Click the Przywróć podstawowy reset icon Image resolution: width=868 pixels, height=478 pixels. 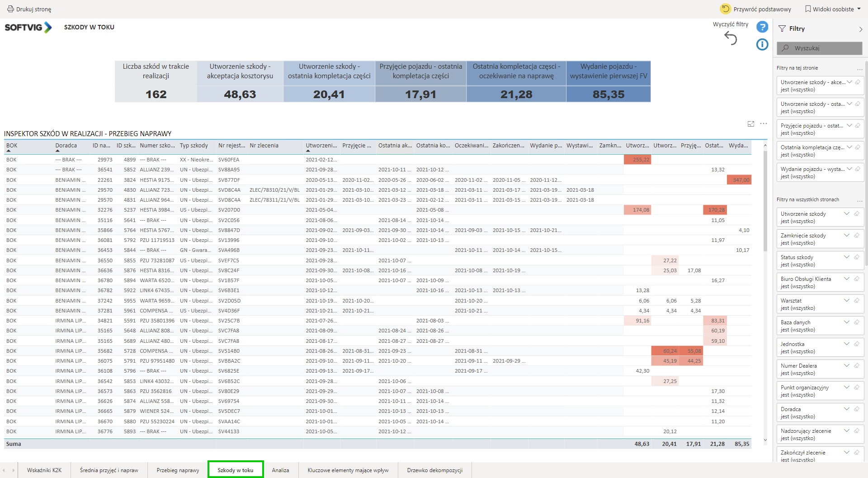tap(725, 9)
